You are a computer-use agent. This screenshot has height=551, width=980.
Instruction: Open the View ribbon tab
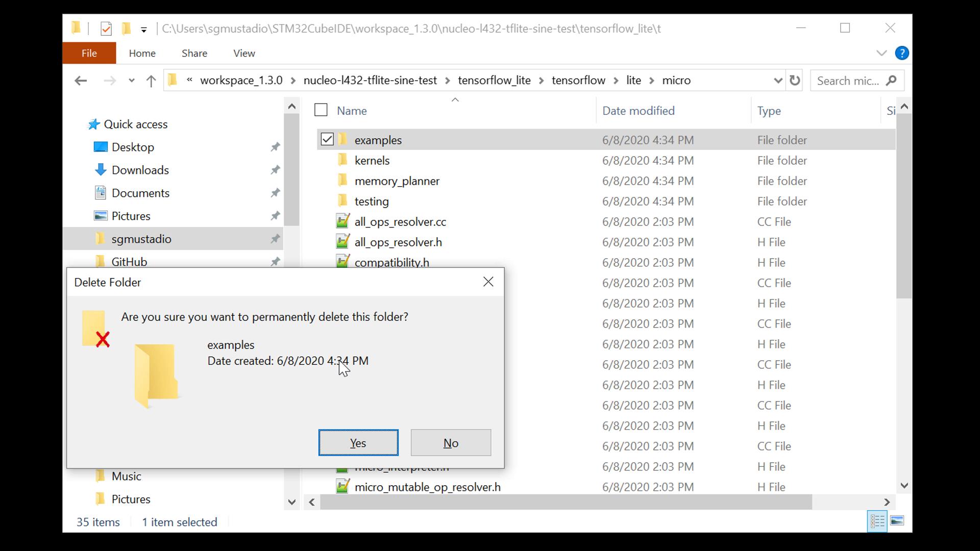pos(244,53)
